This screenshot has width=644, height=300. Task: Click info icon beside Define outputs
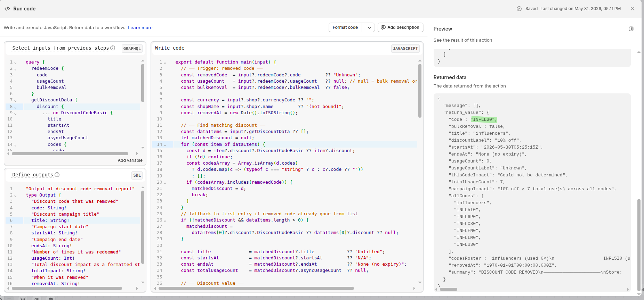[x=57, y=175]
